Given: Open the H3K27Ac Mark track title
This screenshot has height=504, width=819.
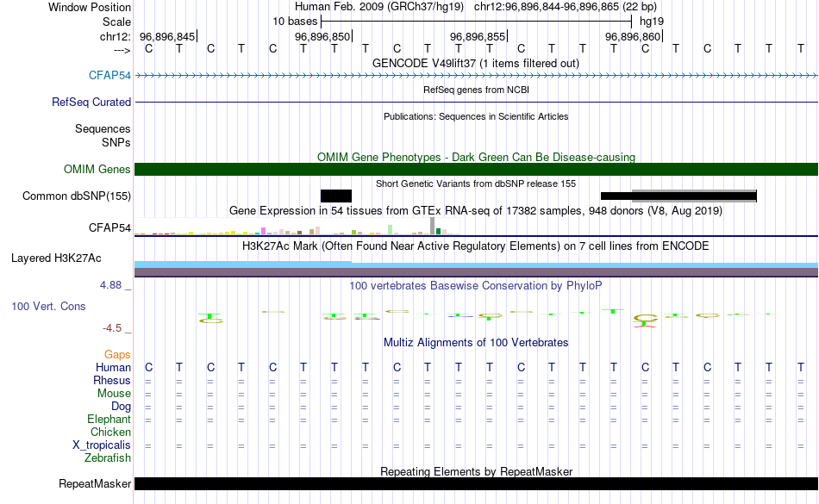Looking at the screenshot, I should pos(475,246).
